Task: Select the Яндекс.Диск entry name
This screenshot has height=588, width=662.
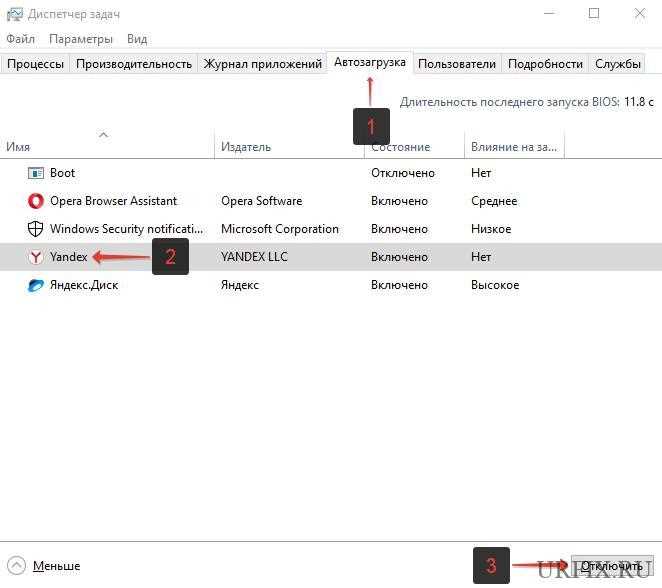Action: tap(84, 285)
